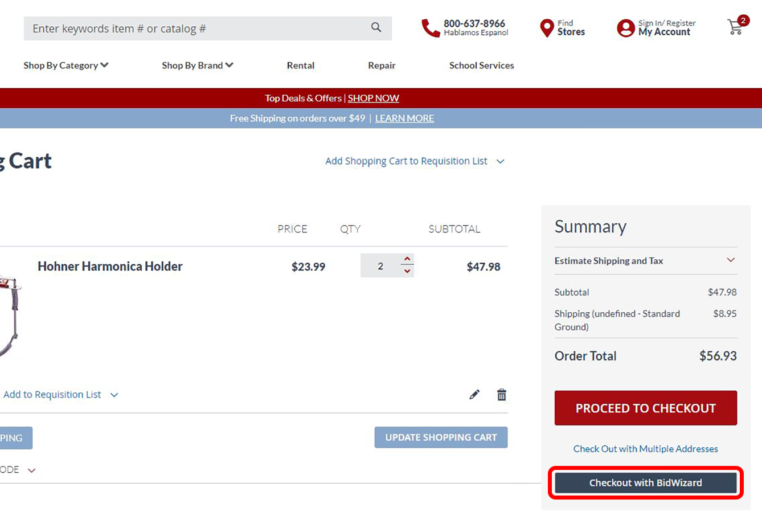Viewport: 762px width, 532px height.
Task: Click the LEARN MORE free shipping link
Action: (404, 118)
